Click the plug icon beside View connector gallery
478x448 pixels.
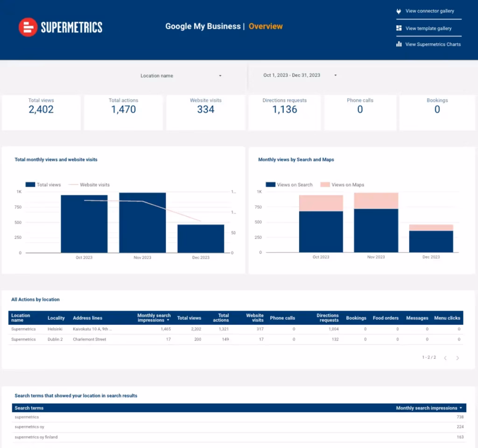399,11
